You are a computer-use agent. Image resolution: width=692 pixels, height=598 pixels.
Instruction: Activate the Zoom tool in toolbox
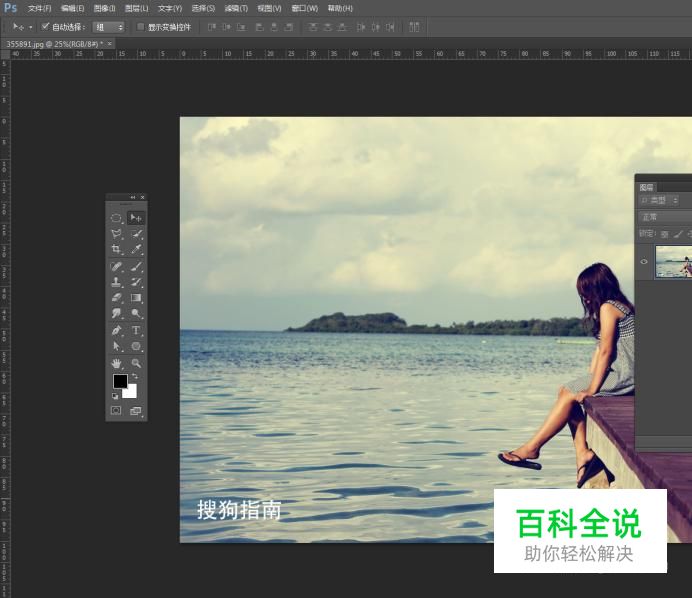136,363
